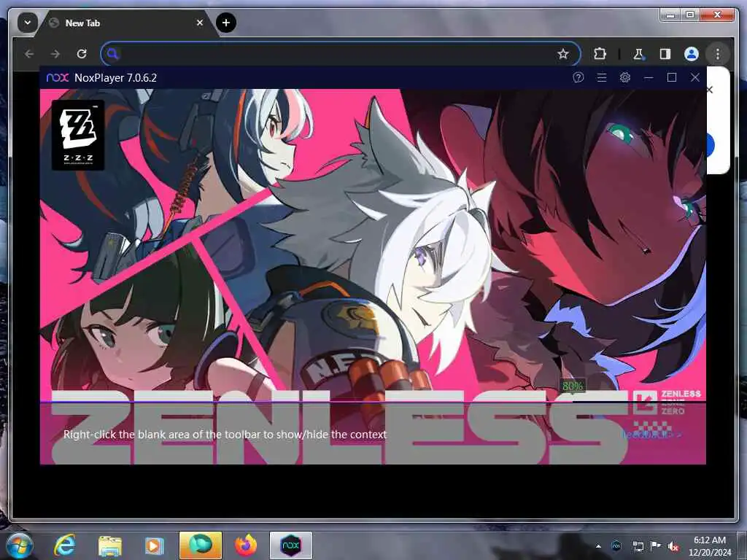Image resolution: width=747 pixels, height=560 pixels.
Task: Open a new tab with plus button
Action: pos(226,23)
